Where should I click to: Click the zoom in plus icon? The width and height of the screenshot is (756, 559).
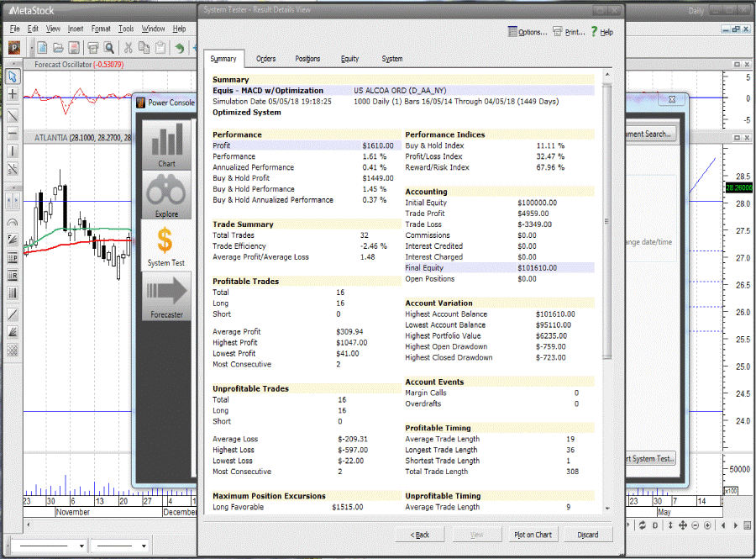point(707,525)
